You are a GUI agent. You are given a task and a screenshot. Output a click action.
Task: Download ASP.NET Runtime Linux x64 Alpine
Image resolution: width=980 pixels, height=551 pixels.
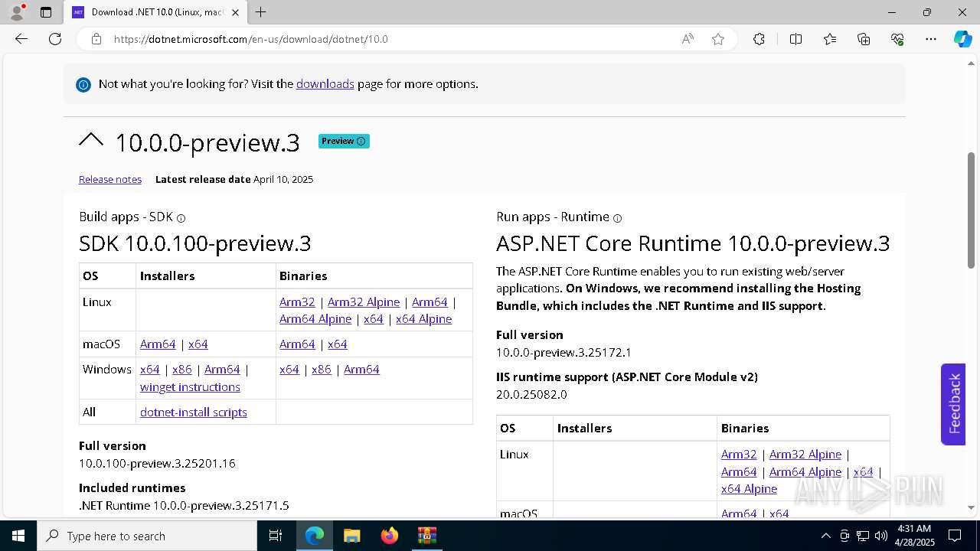tap(749, 489)
